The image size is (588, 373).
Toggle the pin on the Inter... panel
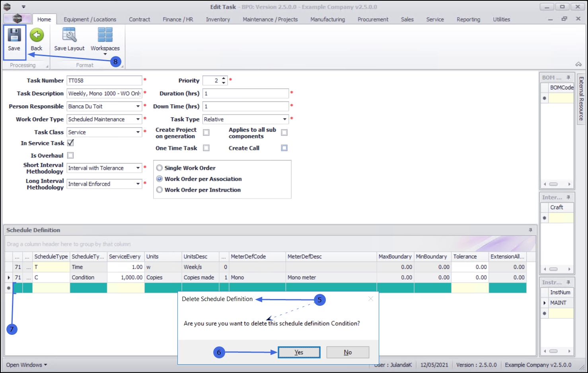568,197
